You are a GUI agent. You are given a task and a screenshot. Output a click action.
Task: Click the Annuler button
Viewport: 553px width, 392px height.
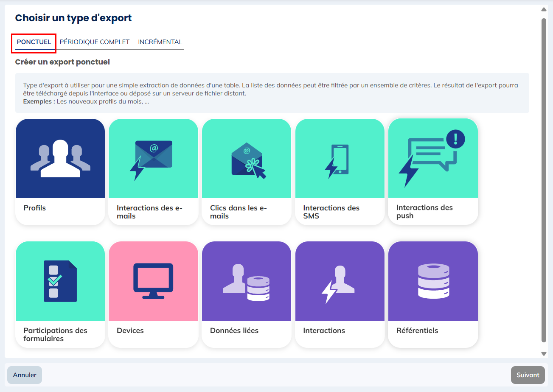(24, 375)
